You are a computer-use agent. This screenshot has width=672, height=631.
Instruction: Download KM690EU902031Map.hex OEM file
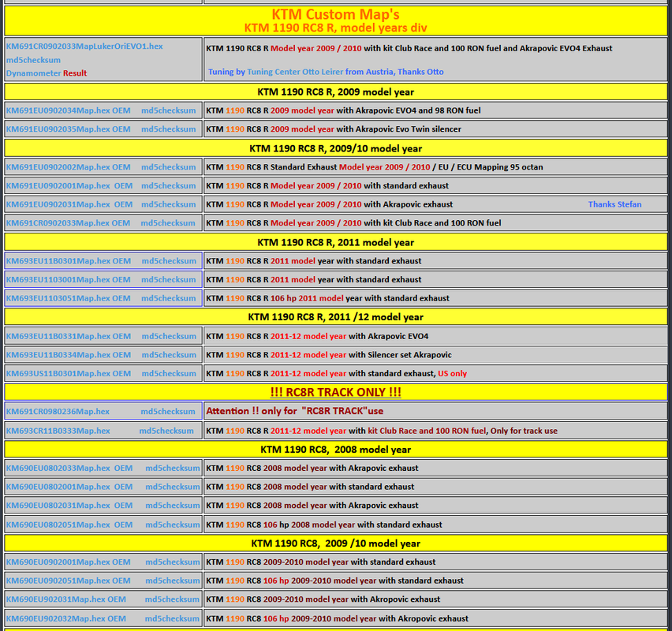[66, 599]
